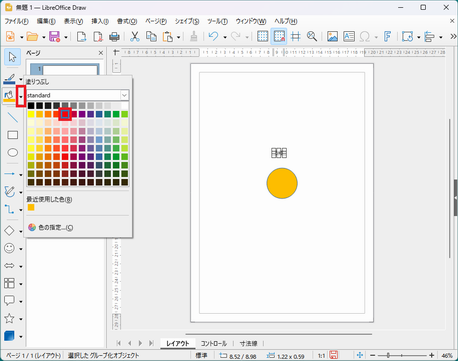
Task: Open 色の指定 custom color dialog
Action: tap(51, 228)
